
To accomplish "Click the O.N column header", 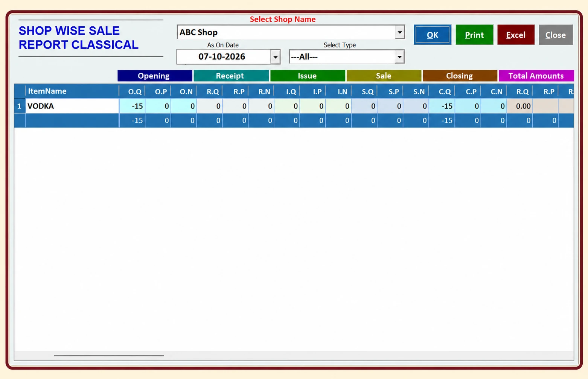I will click(x=184, y=91).
